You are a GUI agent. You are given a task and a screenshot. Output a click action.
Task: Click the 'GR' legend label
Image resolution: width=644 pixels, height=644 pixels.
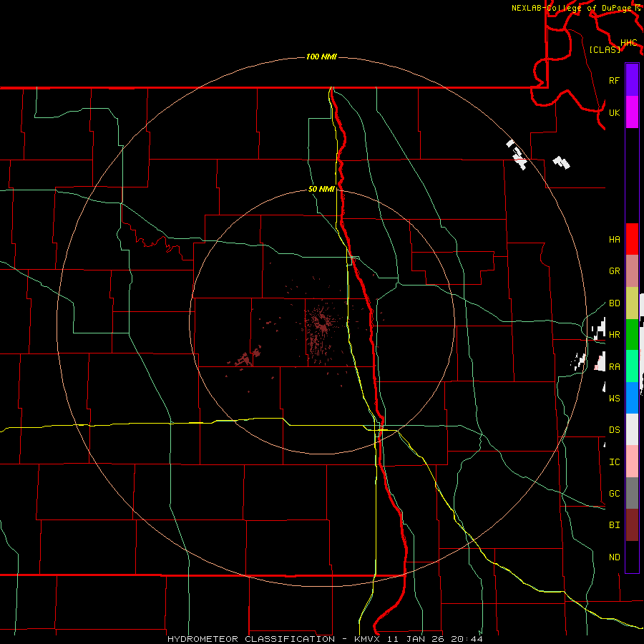coord(614,271)
